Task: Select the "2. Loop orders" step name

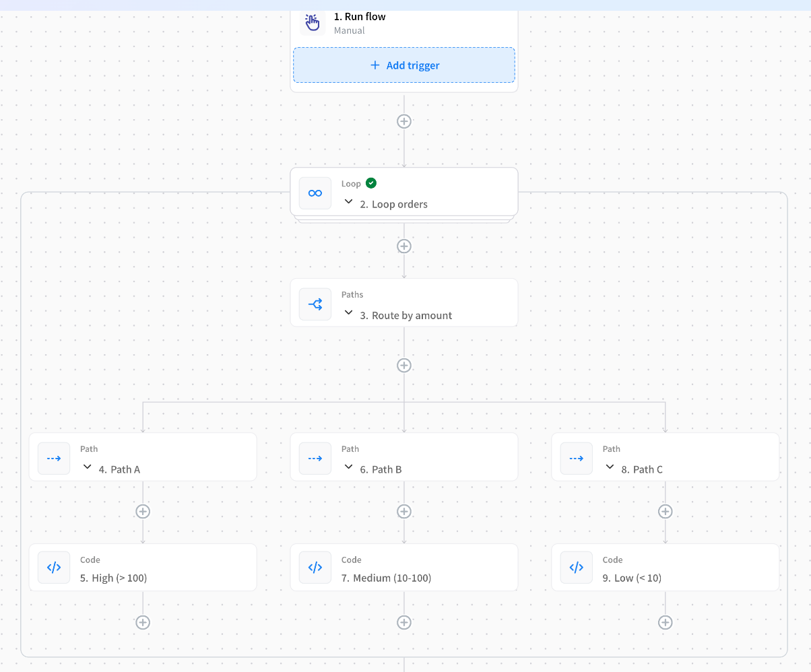Action: [x=393, y=204]
